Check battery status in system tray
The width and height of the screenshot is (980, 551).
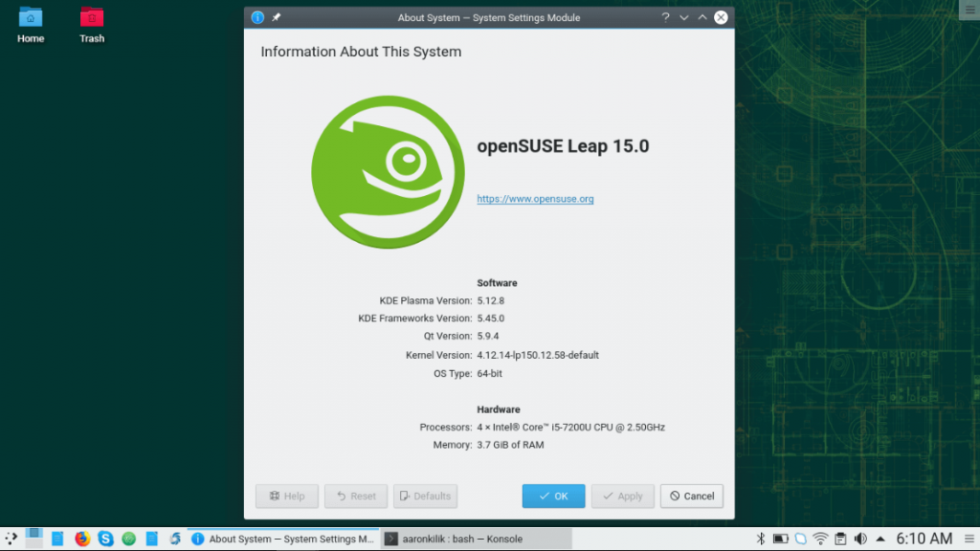pos(782,539)
